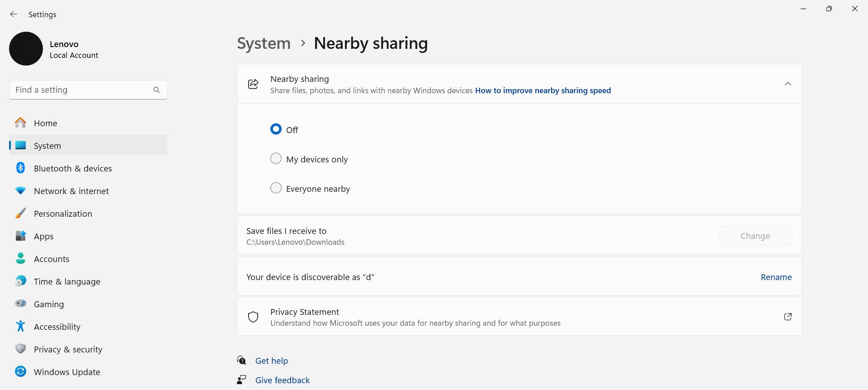
Task: Select the Everyone nearby radio button
Action: tap(276, 188)
